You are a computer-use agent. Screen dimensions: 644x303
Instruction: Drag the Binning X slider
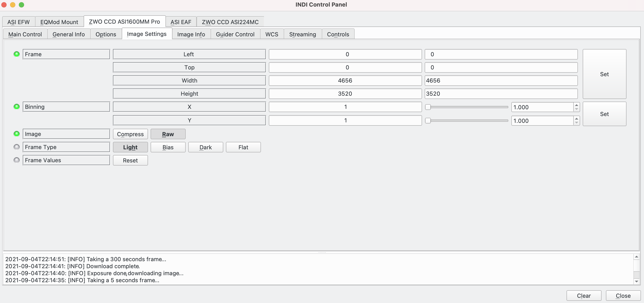tap(428, 107)
